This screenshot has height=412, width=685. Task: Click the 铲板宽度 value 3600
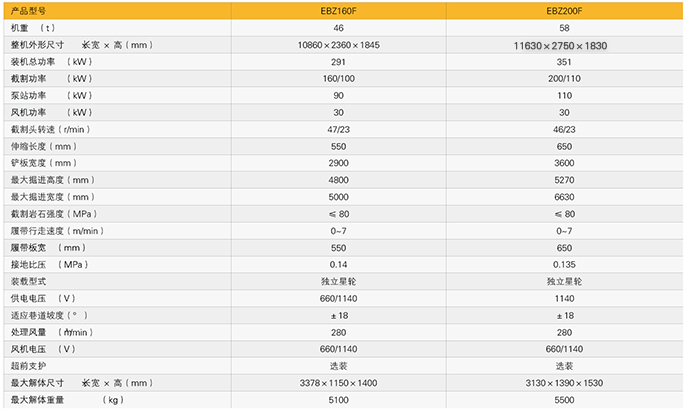pyautogui.click(x=564, y=163)
